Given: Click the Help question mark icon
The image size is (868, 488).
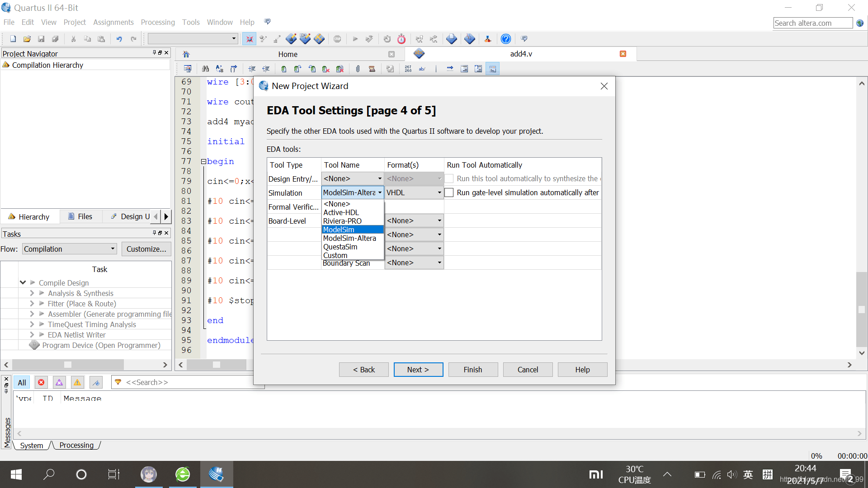Looking at the screenshot, I should 505,39.
